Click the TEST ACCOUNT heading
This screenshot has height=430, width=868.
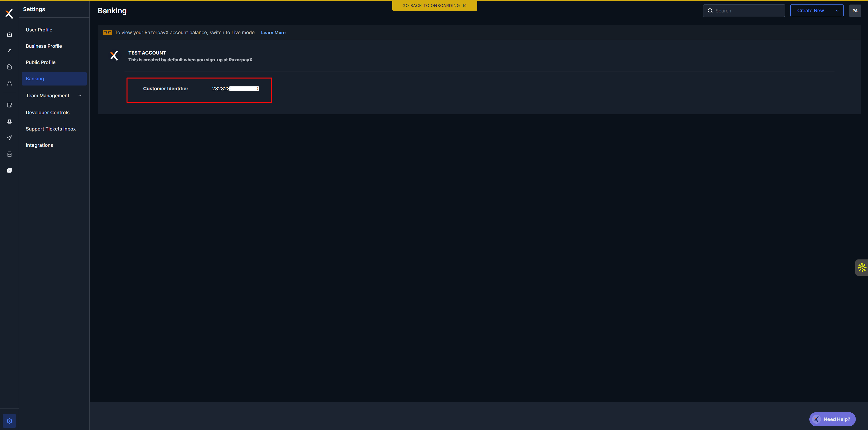[147, 53]
